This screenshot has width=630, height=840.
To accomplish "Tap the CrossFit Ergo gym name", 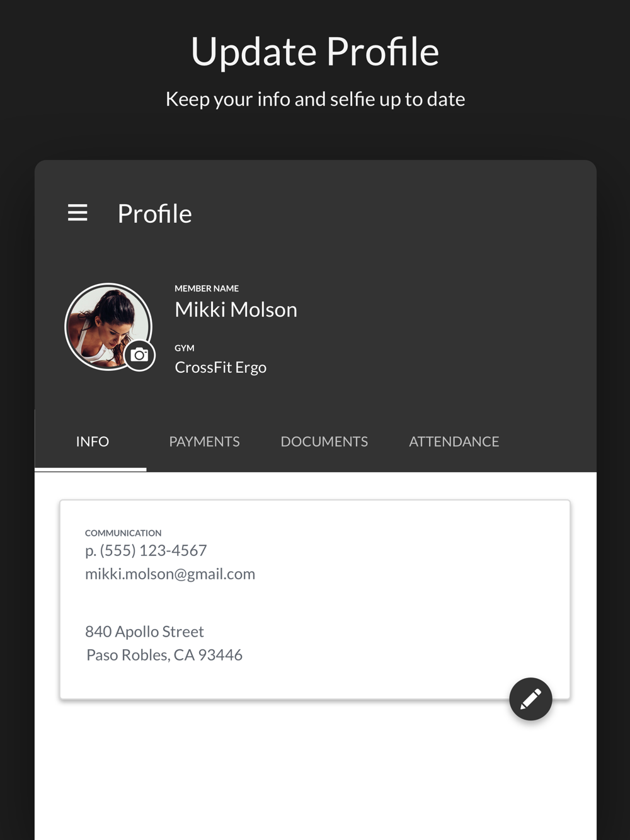I will 220,367.
